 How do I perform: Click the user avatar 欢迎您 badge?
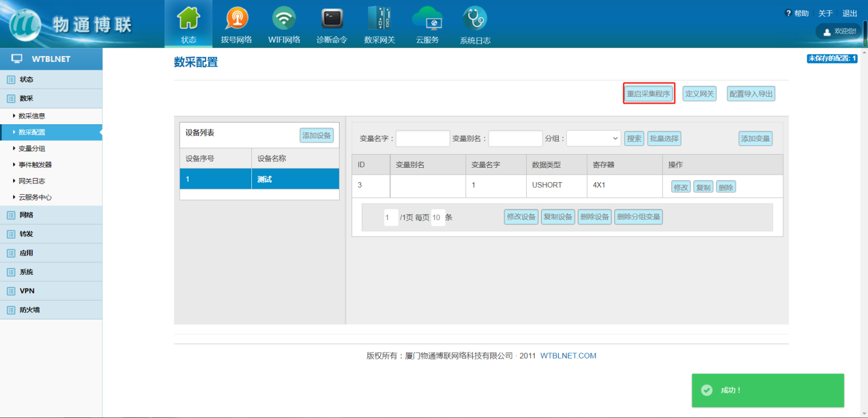pos(839,31)
